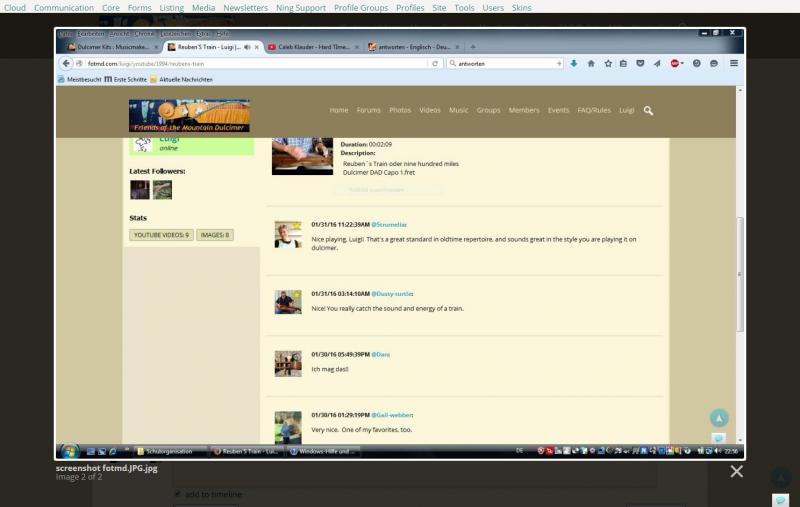800x507 pixels.
Task: Open the Communication menu in top bar
Action: [x=64, y=7]
